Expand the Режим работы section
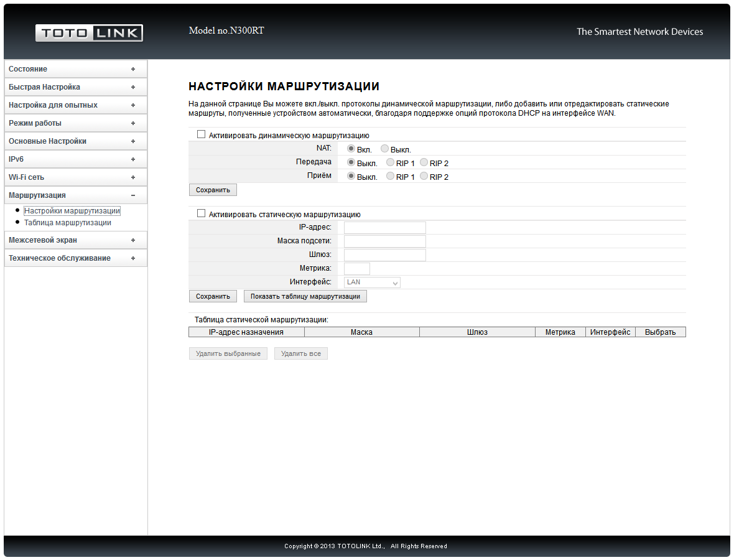Screen dimensions: 734x560 click(75, 123)
